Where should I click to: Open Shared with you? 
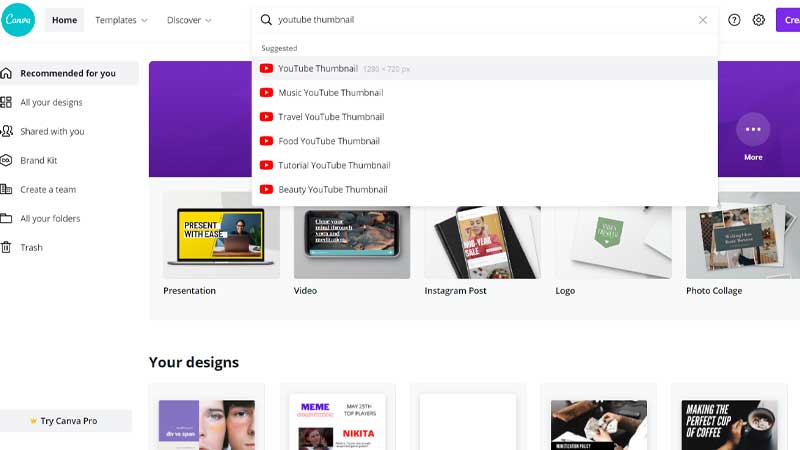tap(52, 131)
